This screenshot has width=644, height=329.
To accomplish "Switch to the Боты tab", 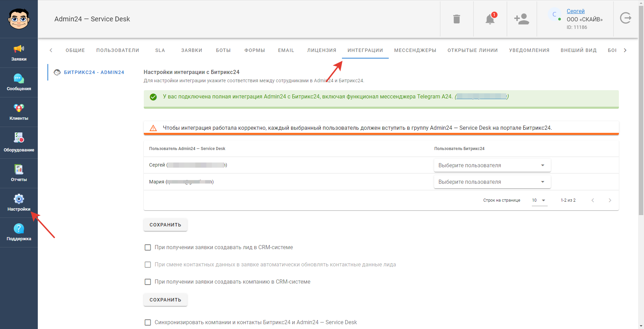I will [x=223, y=50].
